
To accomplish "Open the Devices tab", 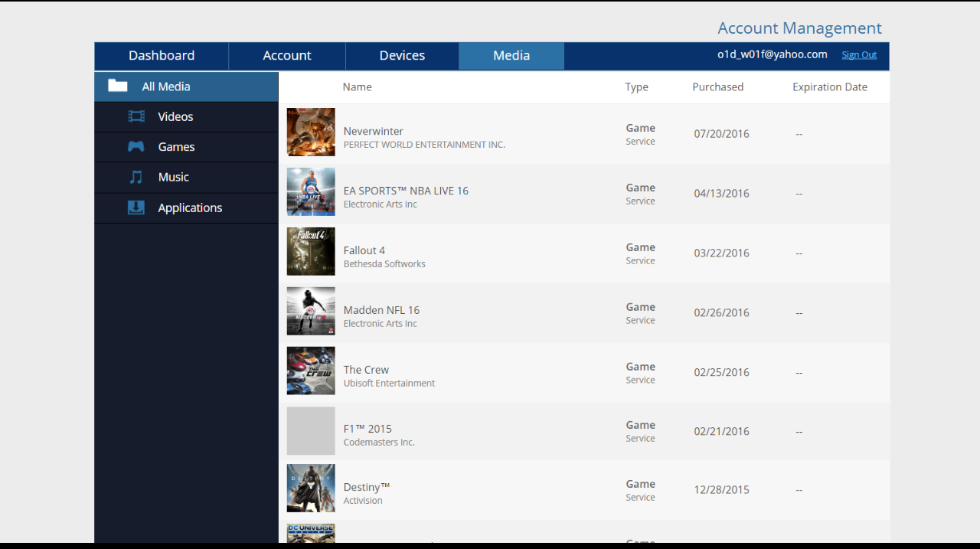I will 402,56.
